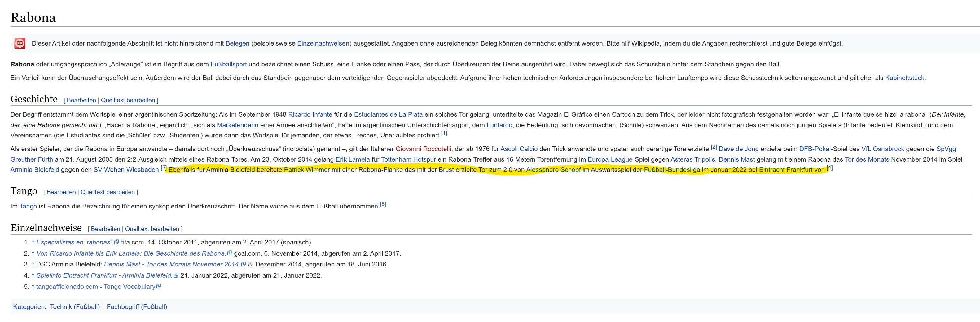Open the 'SV Wehen Wiesbaden' link
The width and height of the screenshot is (980, 322).
tap(126, 170)
